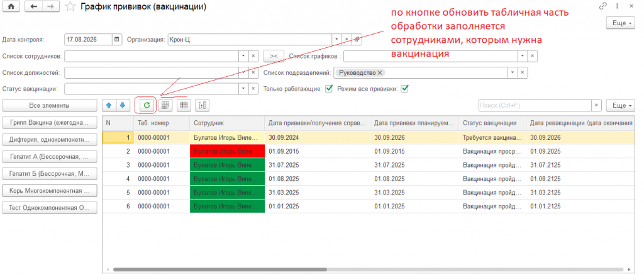Clear the search field
The height and width of the screenshot is (279, 644).
[596, 105]
